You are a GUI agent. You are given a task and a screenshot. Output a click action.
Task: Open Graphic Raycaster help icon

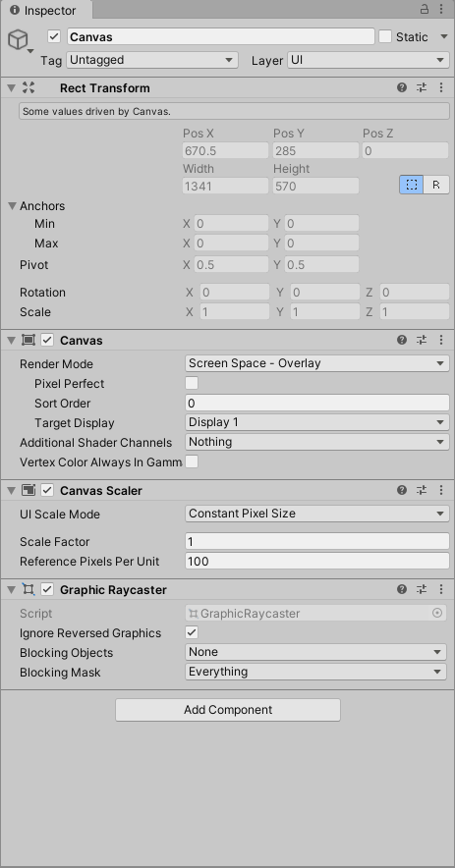402,589
